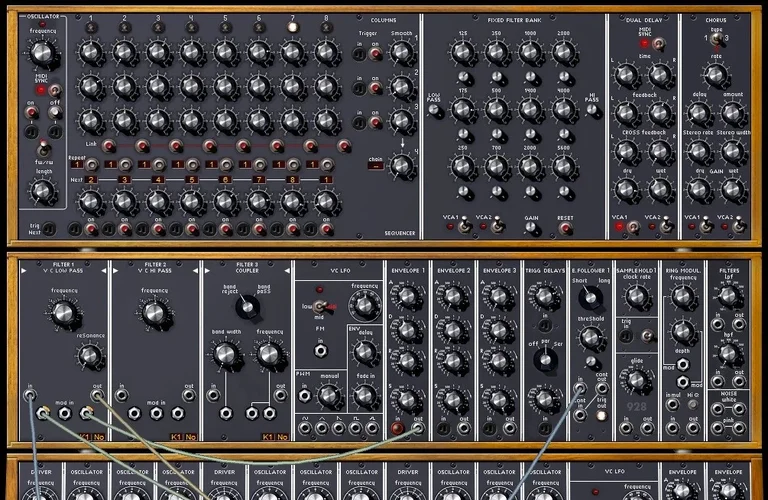Viewport: 768px width, 500px height.
Task: Click the Next step display showing 8
Action: (292, 180)
